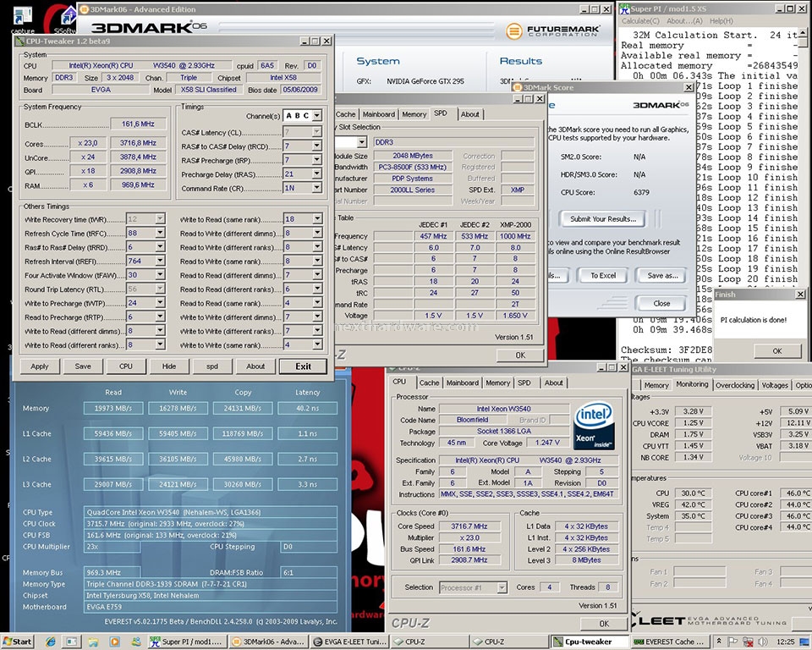Click the network disconnected tray icon

tap(749, 642)
